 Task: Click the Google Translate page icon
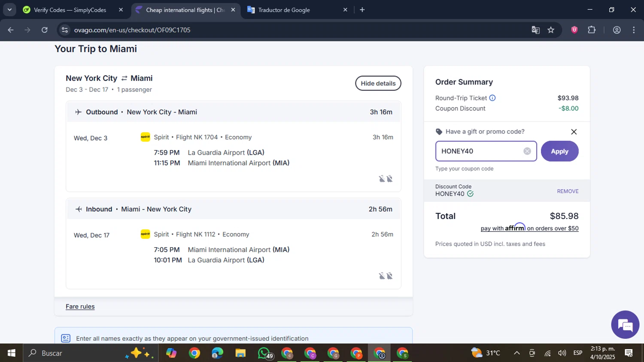(x=535, y=30)
